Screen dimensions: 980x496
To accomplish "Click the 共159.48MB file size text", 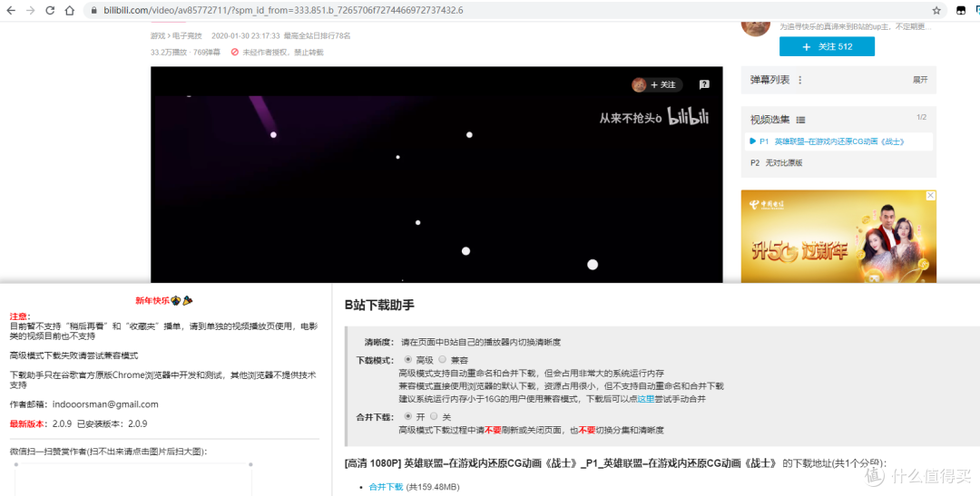I will (x=433, y=487).
